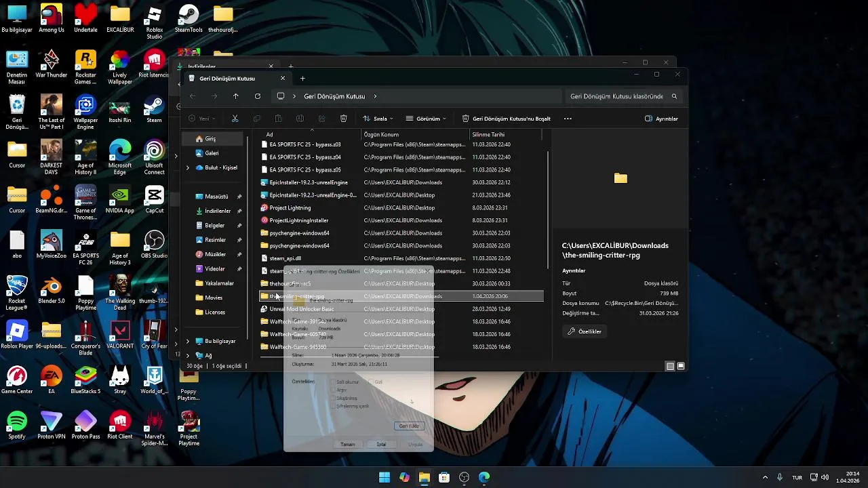Expand the Bu bilgisayar tree node

(188, 341)
